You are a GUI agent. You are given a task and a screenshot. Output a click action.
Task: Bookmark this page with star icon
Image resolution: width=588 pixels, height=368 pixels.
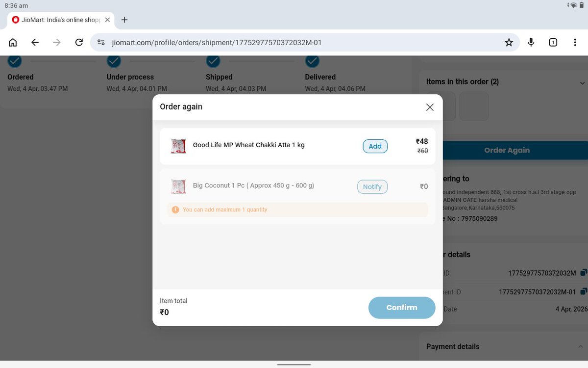[x=509, y=43]
